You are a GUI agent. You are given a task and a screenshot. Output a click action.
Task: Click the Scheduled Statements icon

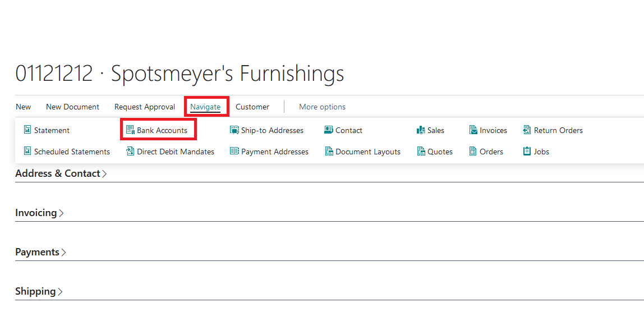tap(27, 152)
